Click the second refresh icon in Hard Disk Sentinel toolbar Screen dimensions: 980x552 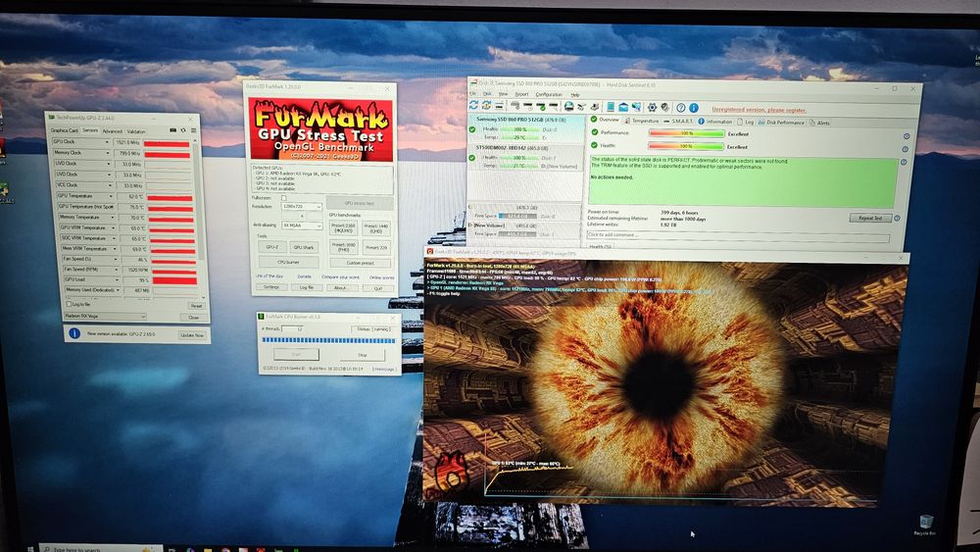pyautogui.click(x=486, y=105)
